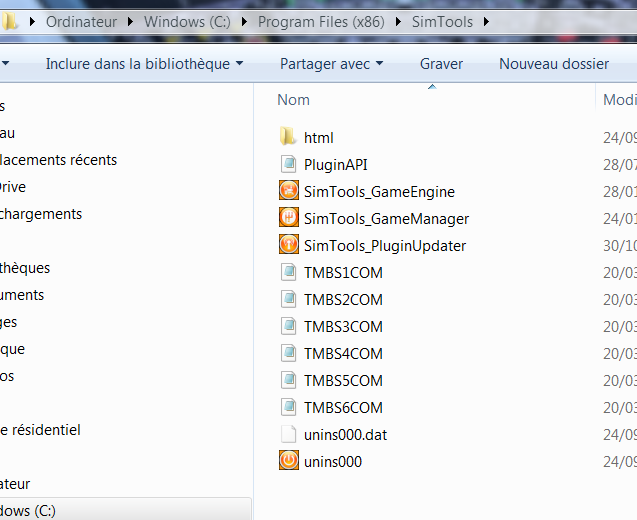Click Graver in the toolbar
The image size is (637, 520).
pyautogui.click(x=441, y=64)
